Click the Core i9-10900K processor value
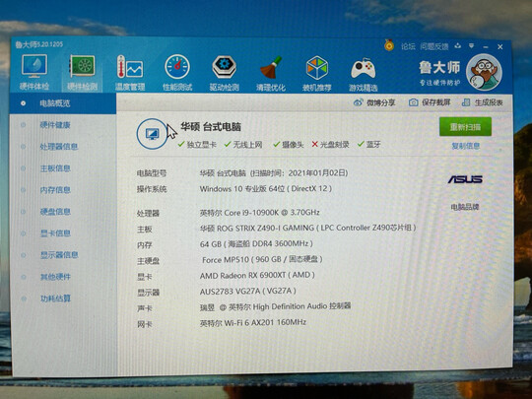The width and height of the screenshot is (532, 399). [259, 213]
